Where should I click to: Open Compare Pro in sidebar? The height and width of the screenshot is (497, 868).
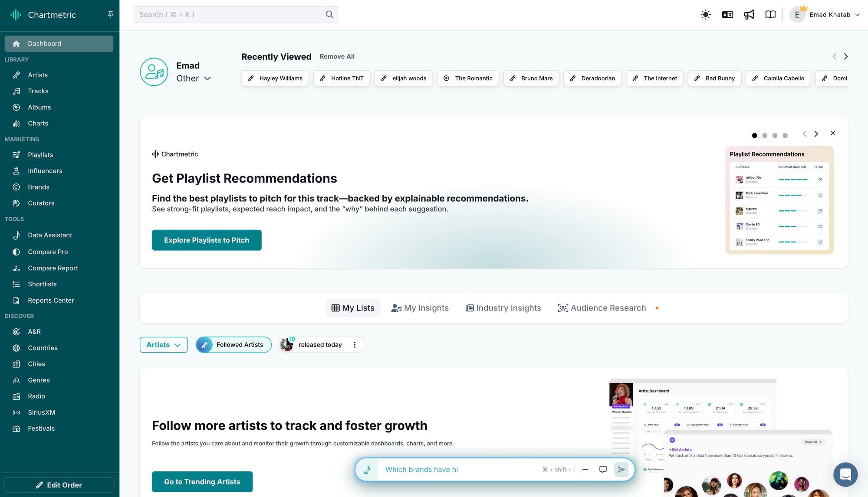[48, 252]
